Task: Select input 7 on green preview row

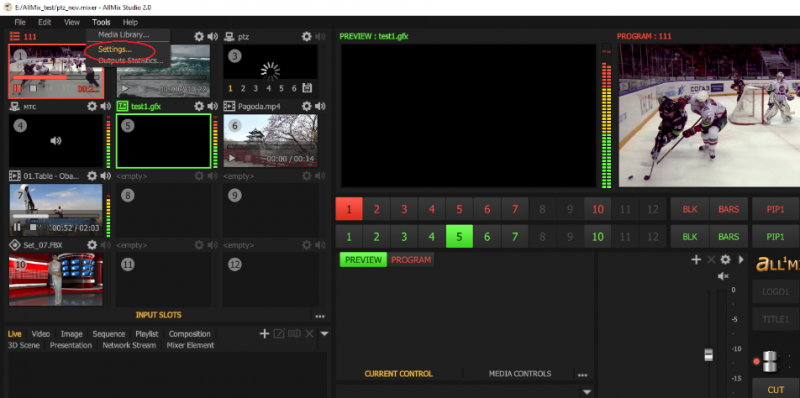Action: [515, 237]
